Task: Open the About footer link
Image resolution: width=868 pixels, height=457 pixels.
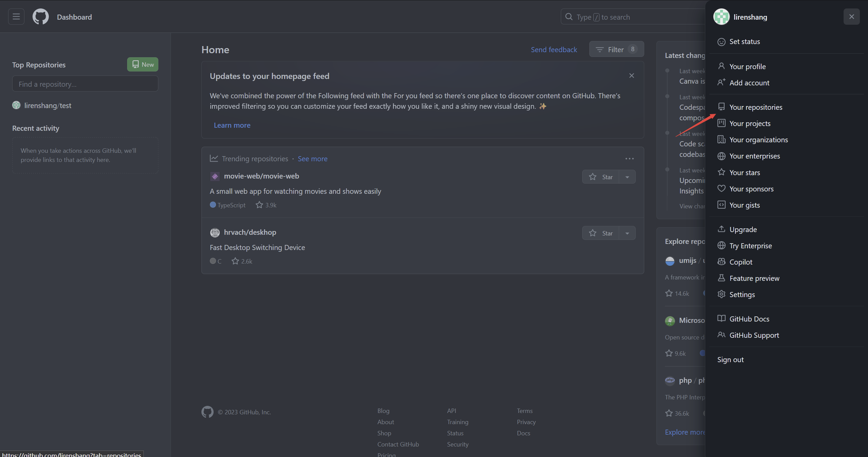Action: pyautogui.click(x=386, y=422)
